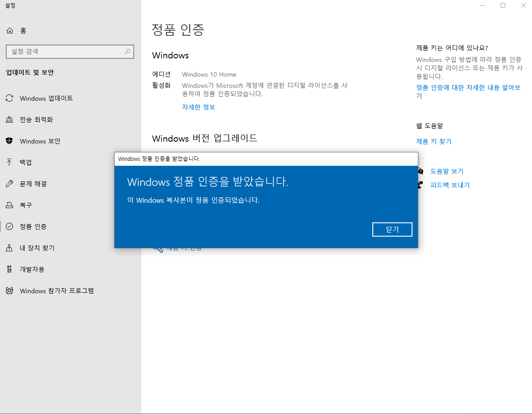Click the 개발자용 tools icon
The width and height of the screenshot is (532, 414).
pyautogui.click(x=9, y=269)
